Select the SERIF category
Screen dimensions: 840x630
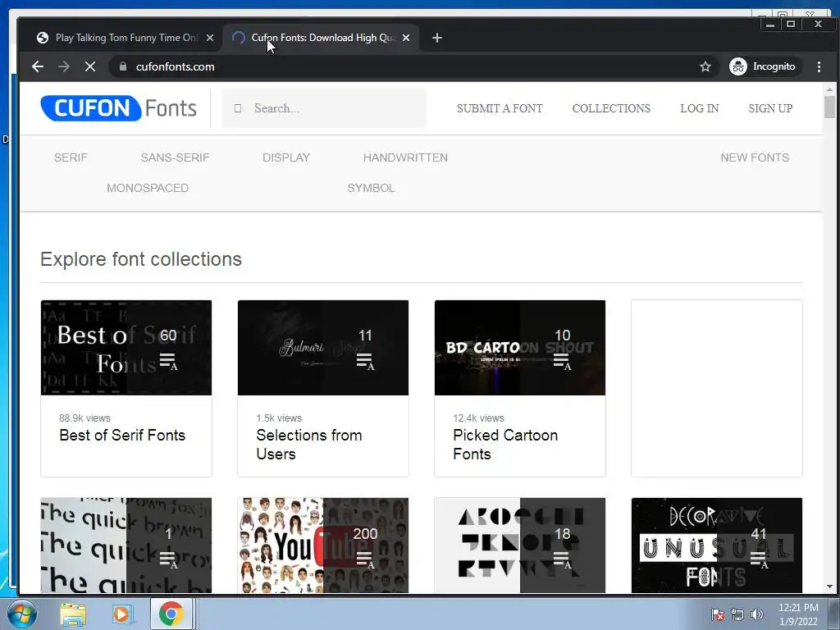point(71,157)
